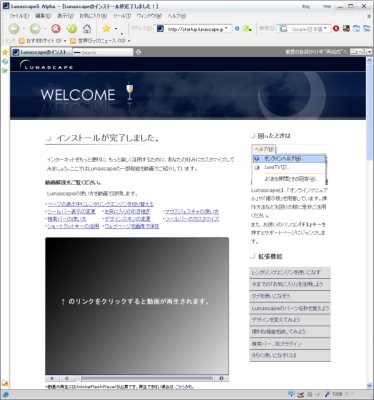Select the Lunascapeのインスト... tab
374x400 pixels.
pyautogui.click(x=42, y=52)
